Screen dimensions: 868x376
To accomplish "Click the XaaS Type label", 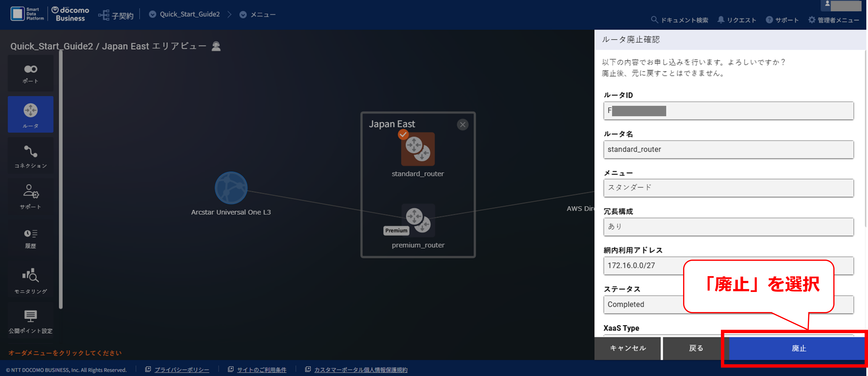I will click(x=621, y=328).
